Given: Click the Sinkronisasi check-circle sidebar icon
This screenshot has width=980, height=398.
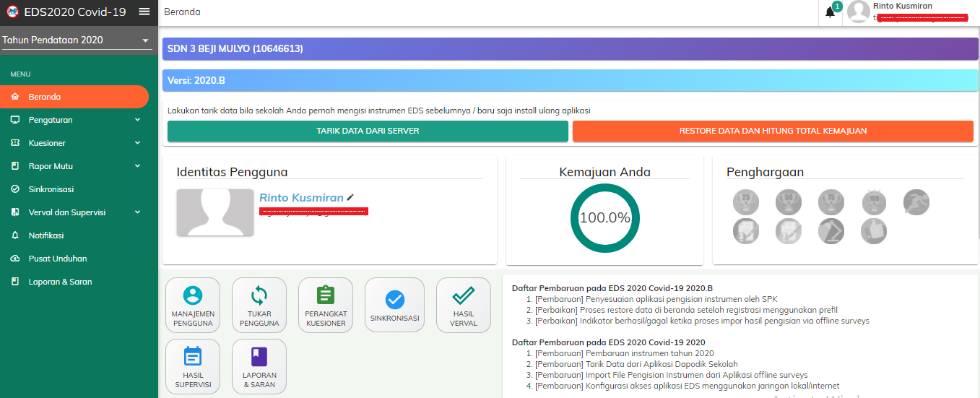Looking at the screenshot, I should tap(15, 189).
